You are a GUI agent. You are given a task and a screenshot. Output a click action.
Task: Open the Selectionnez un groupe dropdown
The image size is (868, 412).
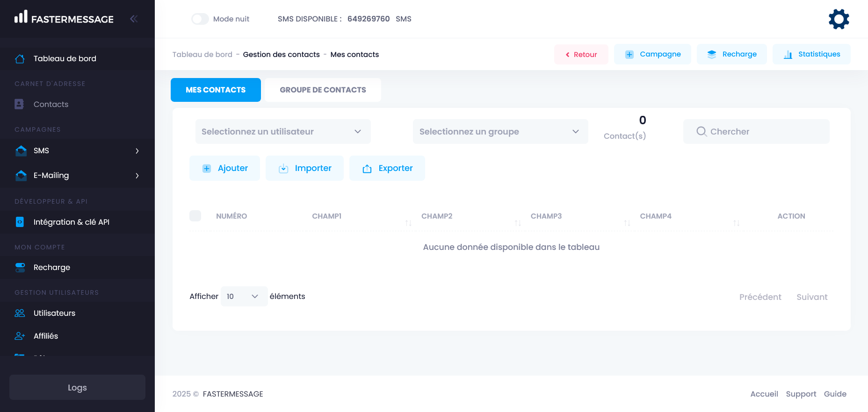click(x=500, y=132)
